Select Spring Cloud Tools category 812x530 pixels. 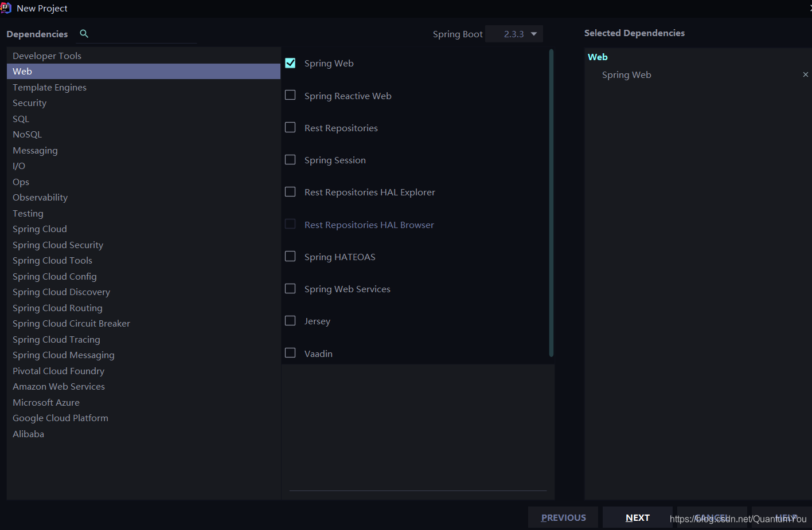(143, 260)
